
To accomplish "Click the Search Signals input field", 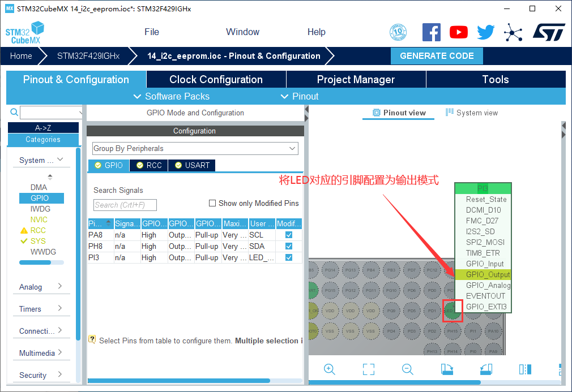I will point(125,205).
